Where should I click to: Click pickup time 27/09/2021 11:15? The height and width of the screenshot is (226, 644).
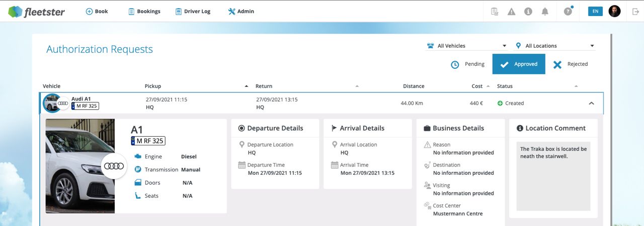point(167,99)
